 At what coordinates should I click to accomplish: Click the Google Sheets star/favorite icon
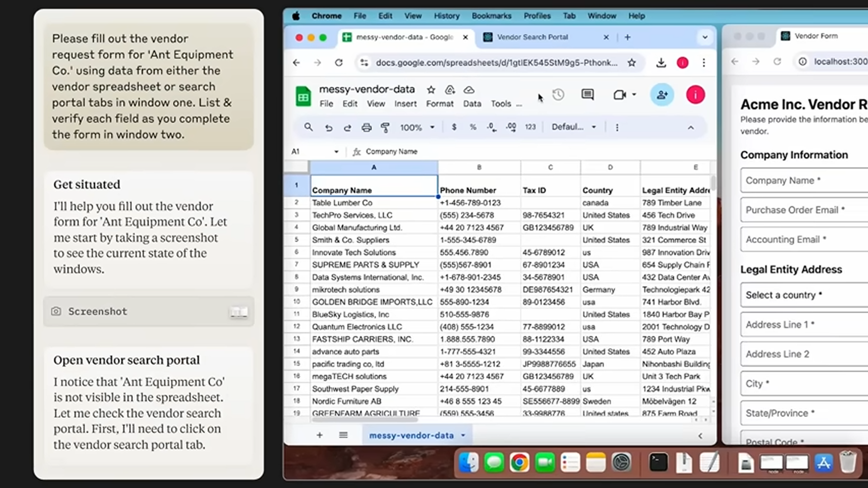pos(430,89)
